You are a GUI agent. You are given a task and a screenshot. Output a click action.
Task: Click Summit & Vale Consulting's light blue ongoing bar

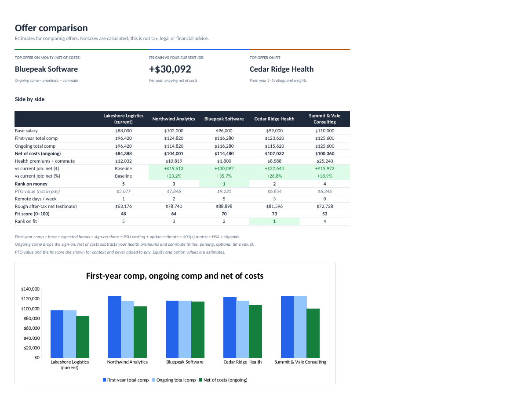[300, 327]
